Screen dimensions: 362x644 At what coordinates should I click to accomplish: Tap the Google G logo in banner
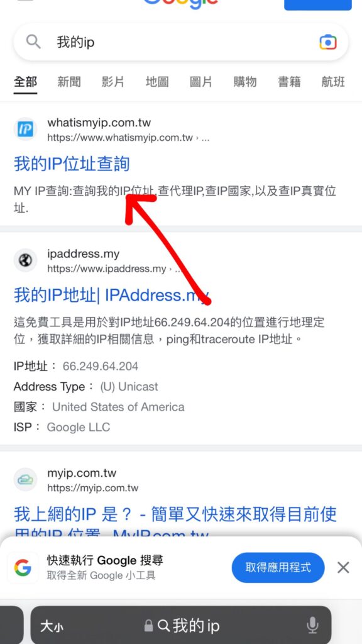point(23,568)
